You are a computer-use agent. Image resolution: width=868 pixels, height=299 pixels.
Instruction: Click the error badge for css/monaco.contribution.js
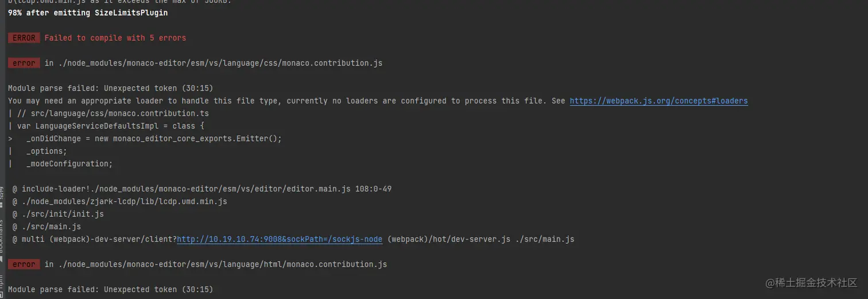point(24,63)
